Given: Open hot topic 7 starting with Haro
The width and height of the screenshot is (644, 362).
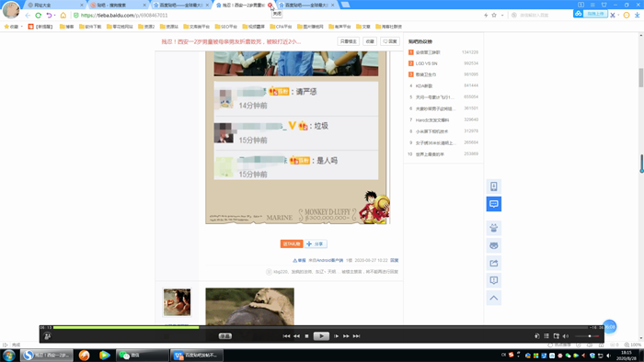Looking at the screenshot, I should point(432,120).
